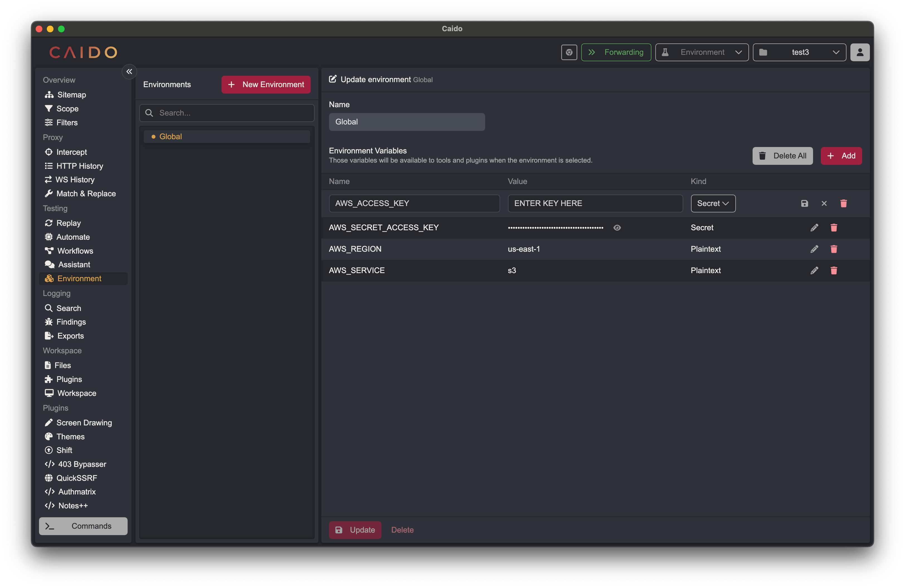
Task: Open the Secret kind dropdown
Action: 713,203
